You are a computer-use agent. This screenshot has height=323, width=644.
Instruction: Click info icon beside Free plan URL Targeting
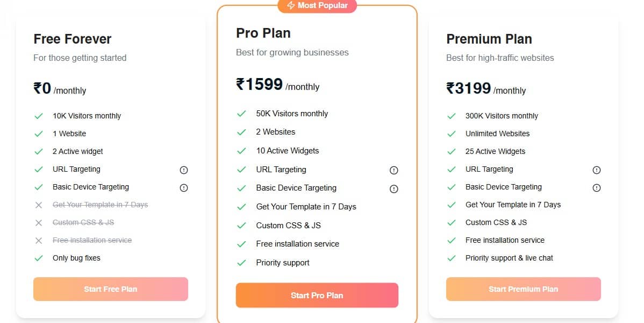click(x=184, y=170)
